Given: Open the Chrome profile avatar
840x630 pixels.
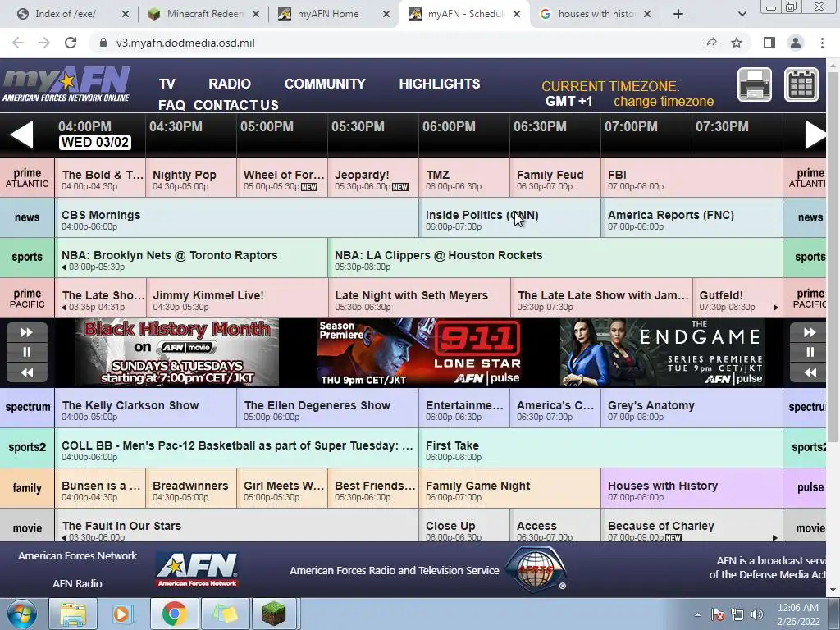Looking at the screenshot, I should (x=796, y=43).
